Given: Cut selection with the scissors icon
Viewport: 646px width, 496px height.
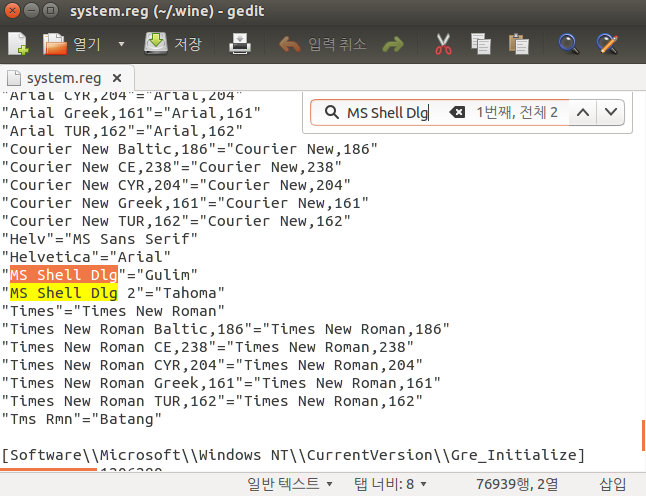Looking at the screenshot, I should (x=443, y=44).
